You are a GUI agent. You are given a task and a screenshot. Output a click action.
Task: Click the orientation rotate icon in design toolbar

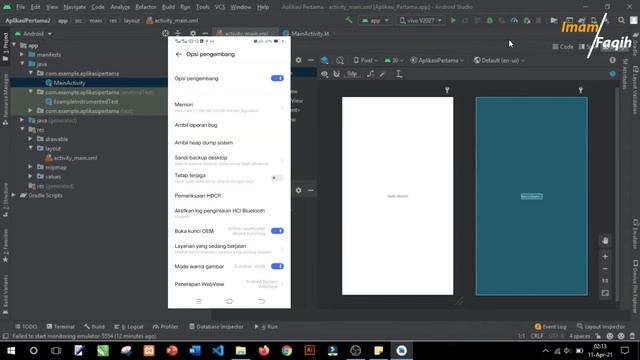click(340, 60)
